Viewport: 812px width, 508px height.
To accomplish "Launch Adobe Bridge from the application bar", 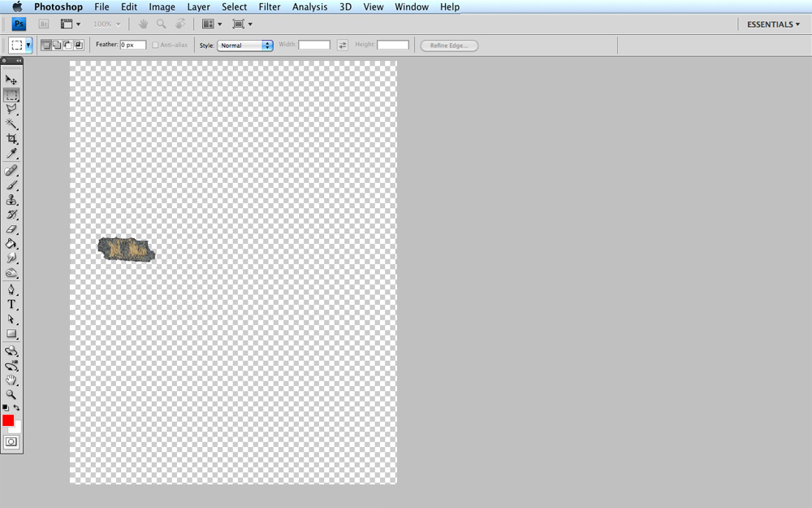I will tap(44, 24).
